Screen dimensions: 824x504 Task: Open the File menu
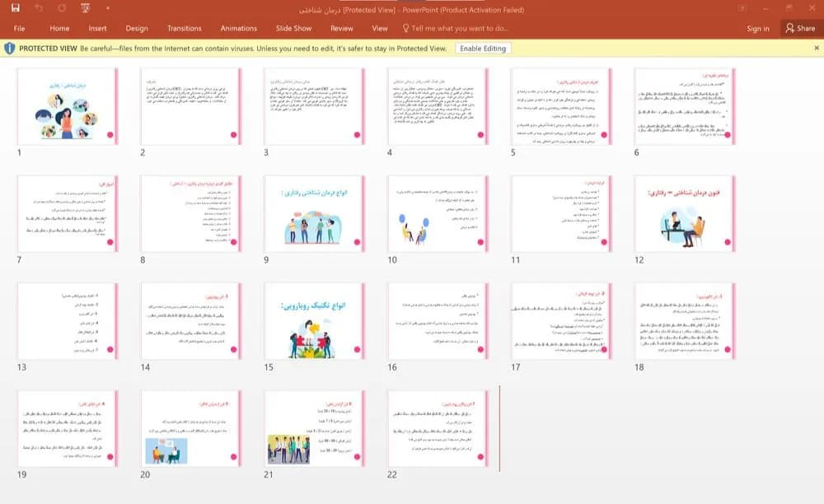tap(20, 28)
